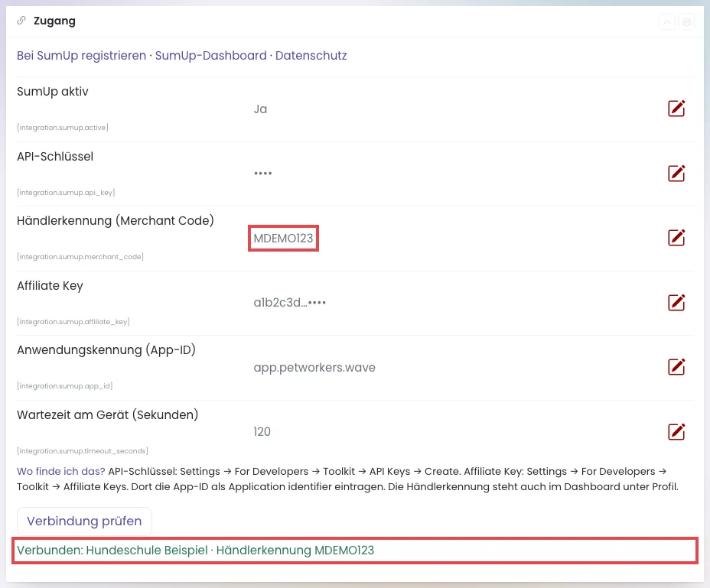Print the Zugang panel
The height and width of the screenshot is (588, 710).
[687, 21]
